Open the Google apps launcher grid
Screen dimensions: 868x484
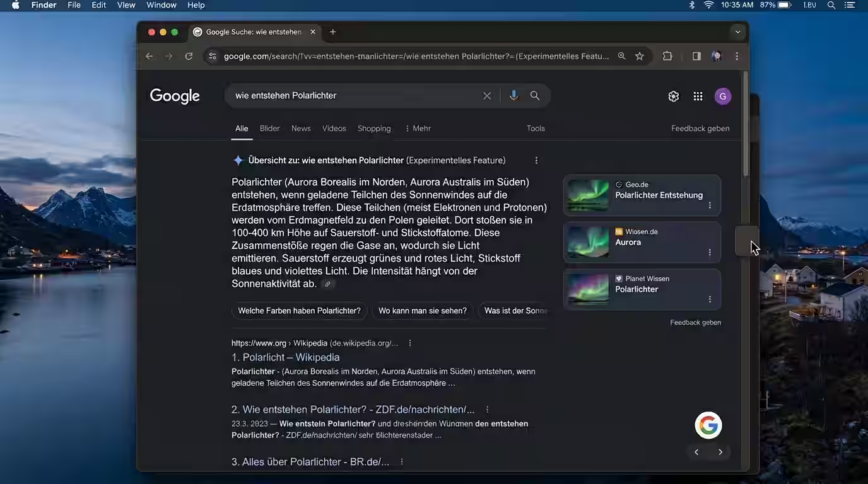click(x=698, y=96)
